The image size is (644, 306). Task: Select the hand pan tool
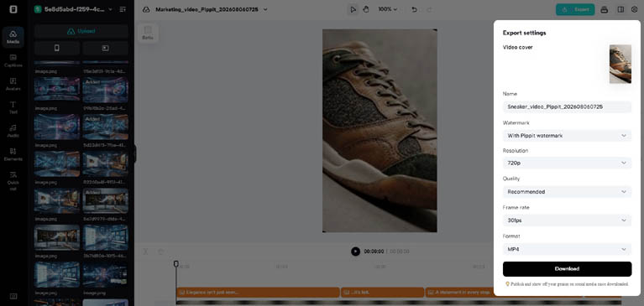[x=366, y=9]
